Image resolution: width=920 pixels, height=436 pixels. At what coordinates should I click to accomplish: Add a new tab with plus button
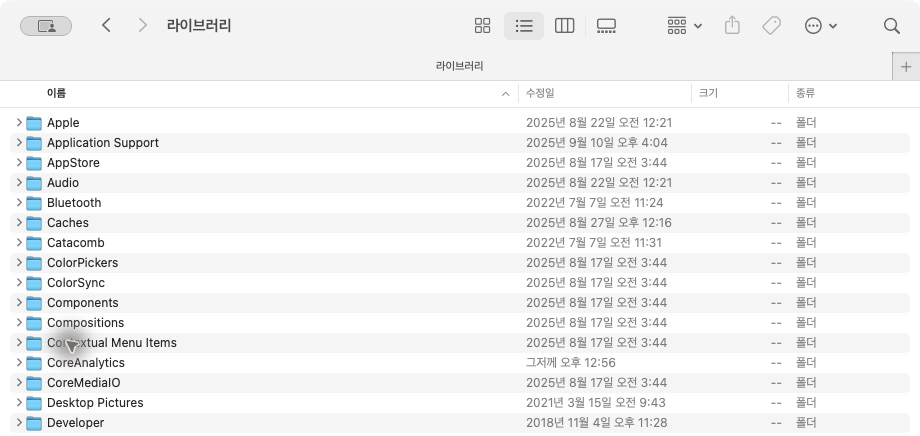[x=906, y=66]
